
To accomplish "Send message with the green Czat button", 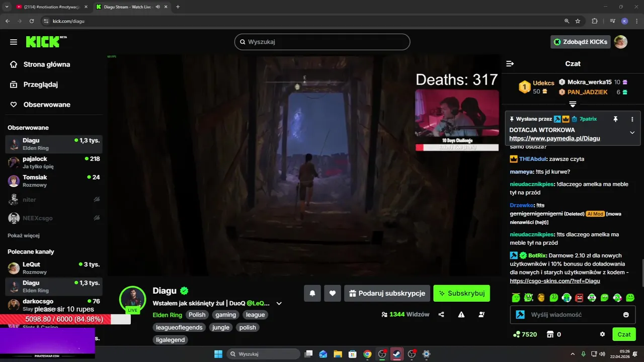I will (x=624, y=334).
